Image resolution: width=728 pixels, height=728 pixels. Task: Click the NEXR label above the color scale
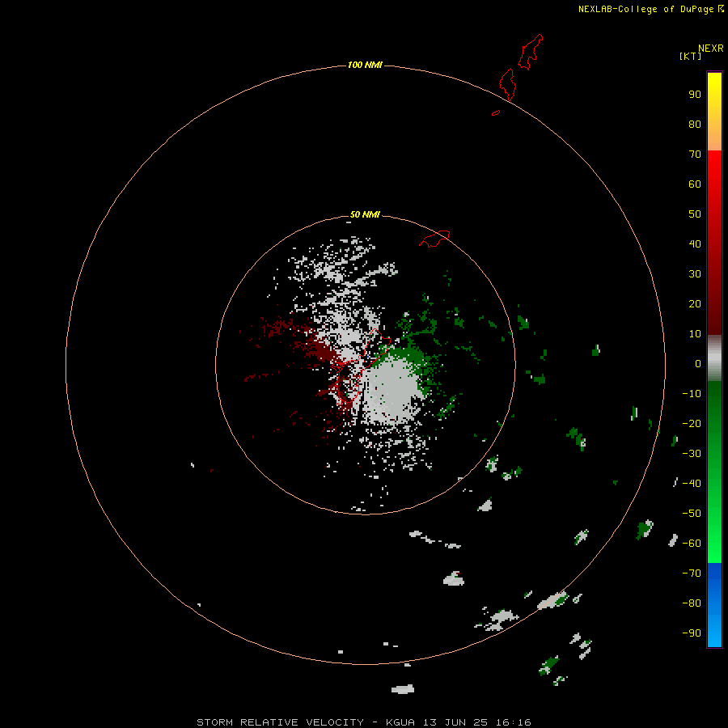coord(711,49)
